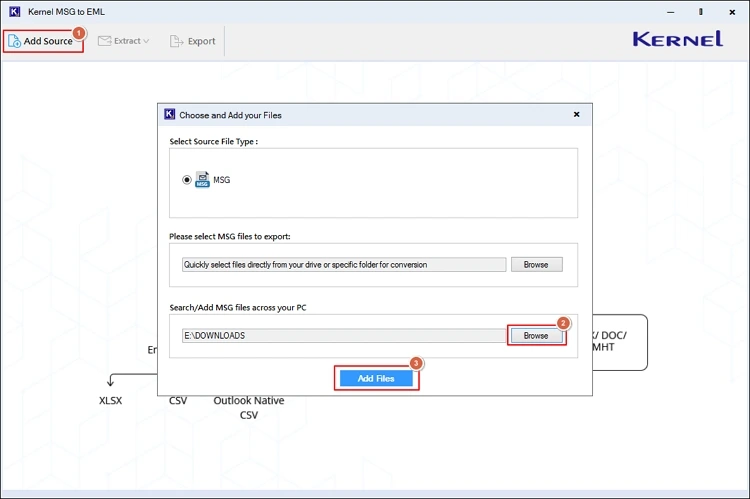Click Browse next to E:\DOWNLOADS

point(537,336)
